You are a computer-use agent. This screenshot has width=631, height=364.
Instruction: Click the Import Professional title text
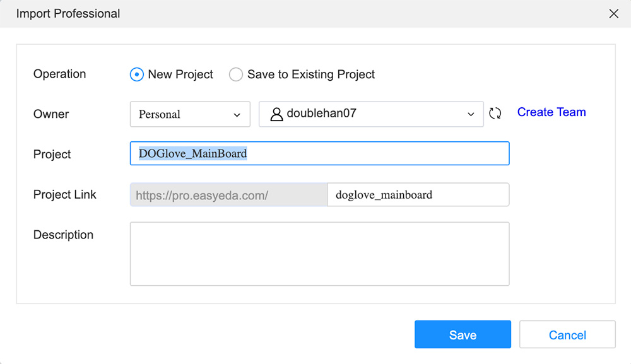68,14
